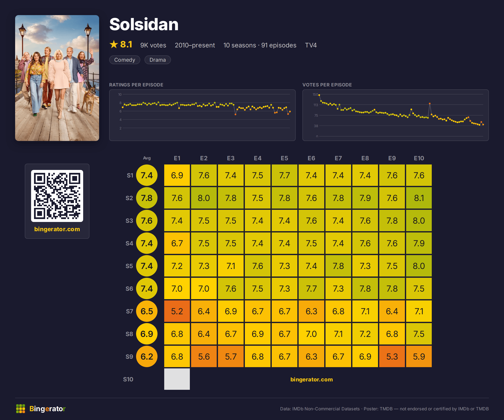Select the E10 column header
Viewport: 504px width, 420px height.
419,158
